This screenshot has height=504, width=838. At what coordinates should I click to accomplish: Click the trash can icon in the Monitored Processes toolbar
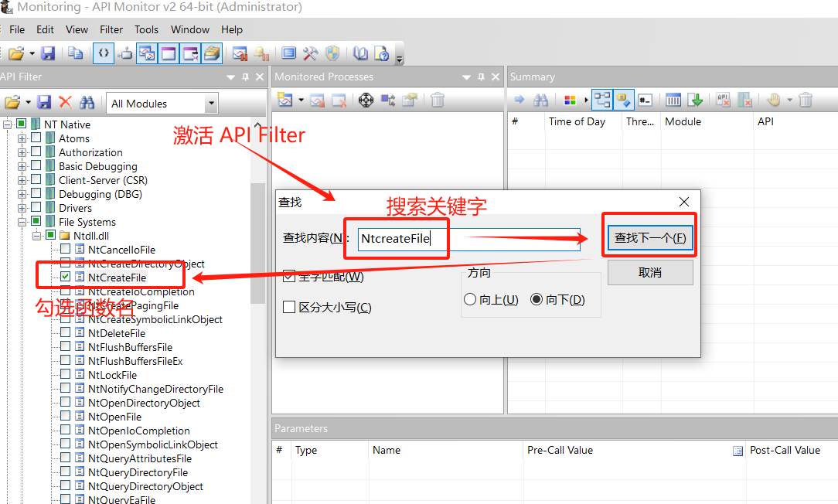point(438,100)
